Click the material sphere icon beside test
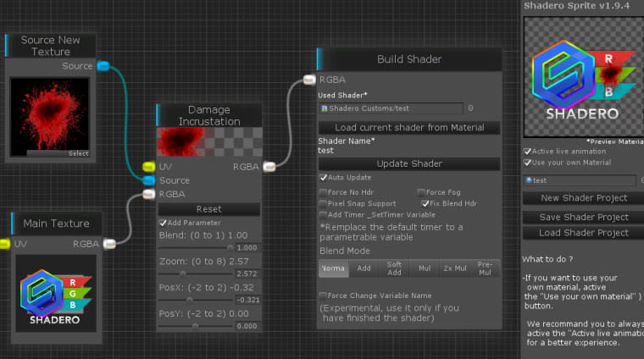Screen dimensions: 644x359 tap(529, 180)
